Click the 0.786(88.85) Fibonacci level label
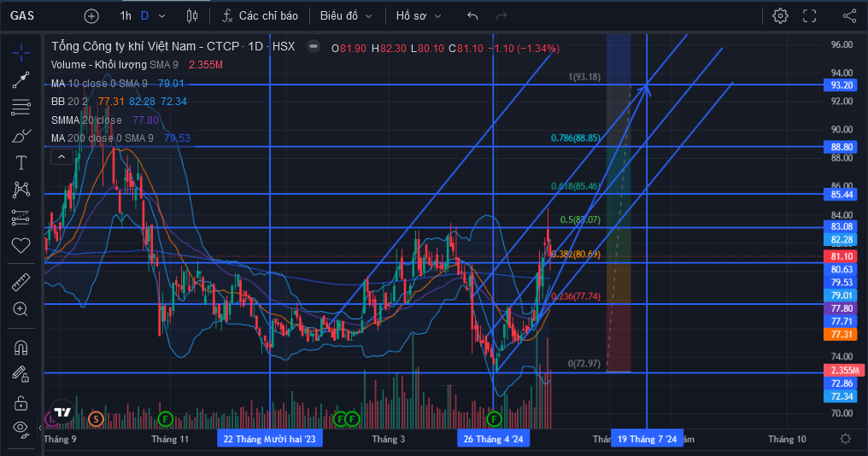 click(575, 137)
